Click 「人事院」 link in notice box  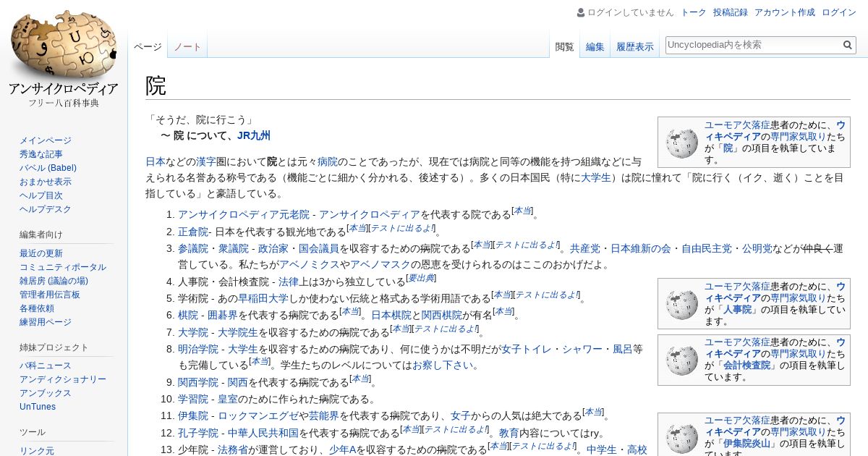[x=736, y=309]
